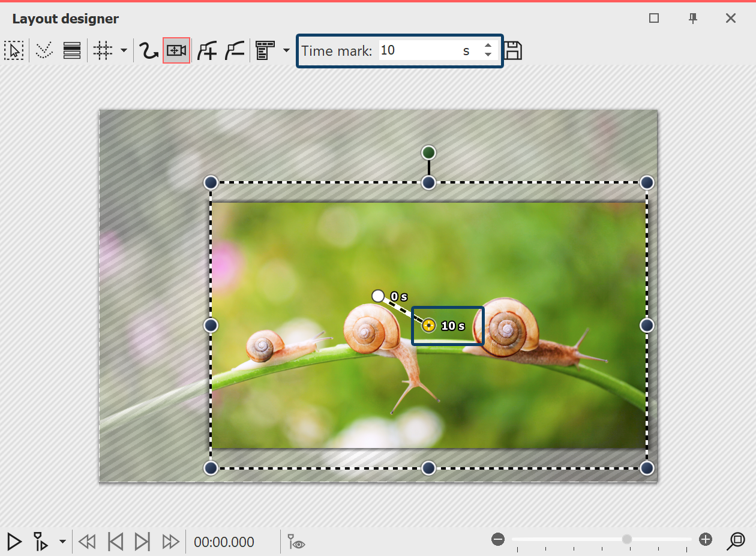Select the 0 s keyframe marker
This screenshot has height=556, width=756.
(x=378, y=296)
